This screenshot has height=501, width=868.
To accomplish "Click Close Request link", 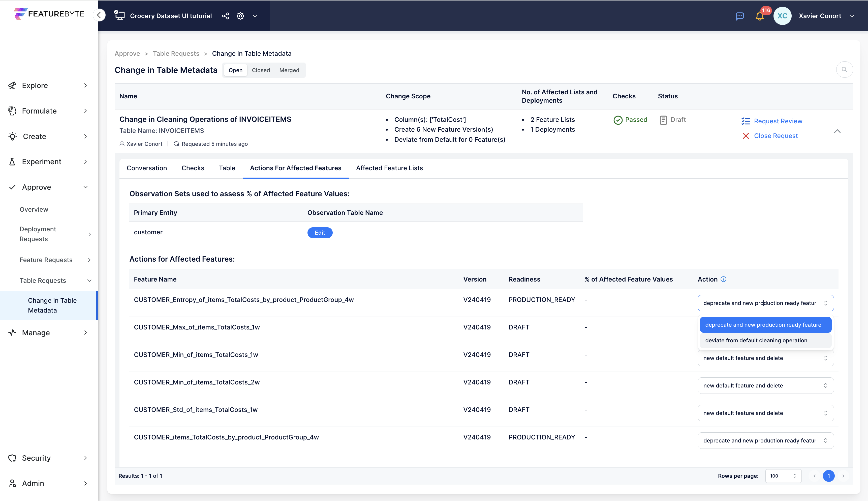I will [776, 136].
